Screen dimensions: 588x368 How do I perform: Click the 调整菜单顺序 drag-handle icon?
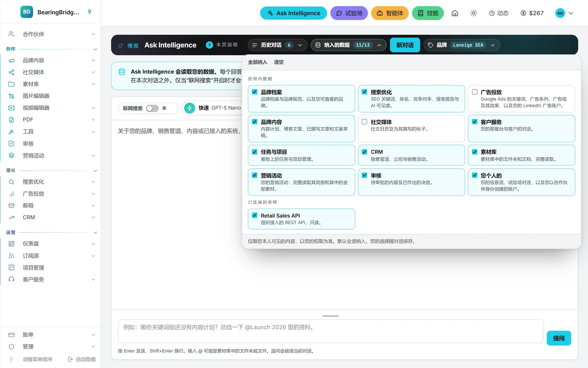pyautogui.click(x=11, y=359)
